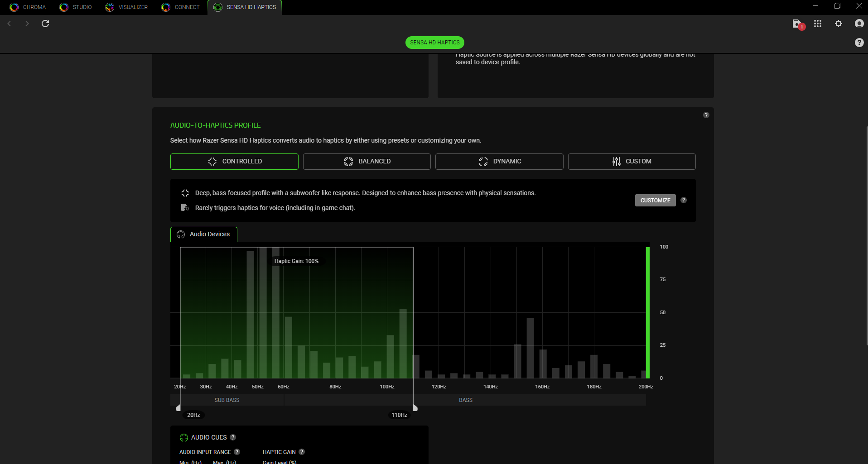868x464 pixels.
Task: Click the 110Hz maximum frequency range handle
Action: 415,408
